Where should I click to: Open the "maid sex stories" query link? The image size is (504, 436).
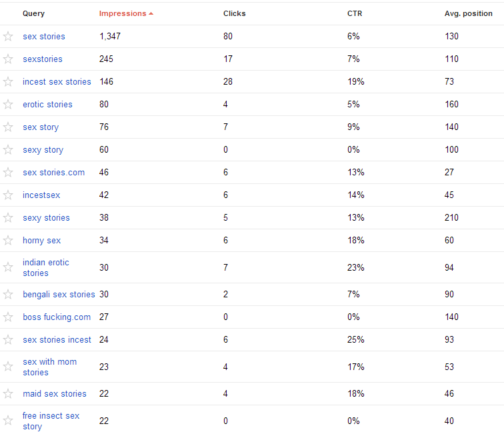(x=54, y=394)
